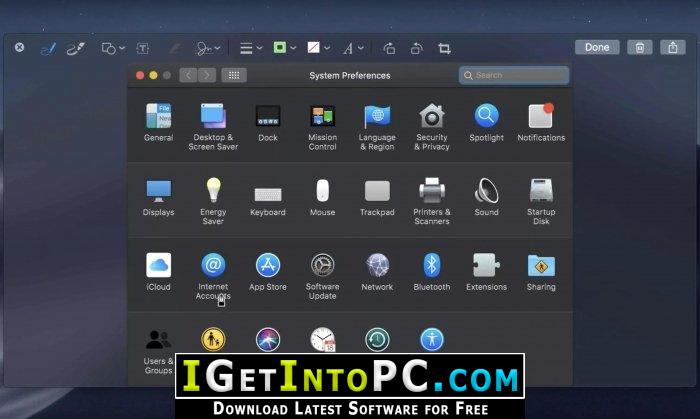Open Bluetooth preferences
This screenshot has width=700, height=419.
(432, 272)
